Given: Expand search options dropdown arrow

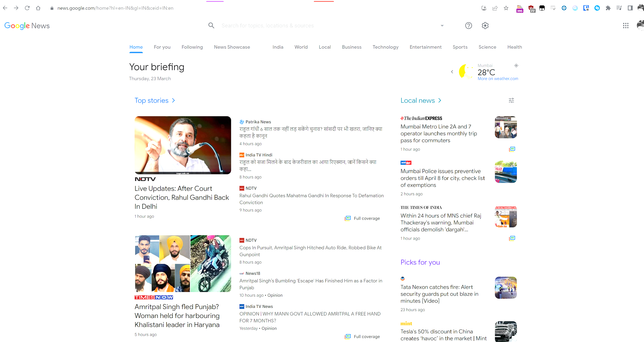Looking at the screenshot, I should [442, 25].
